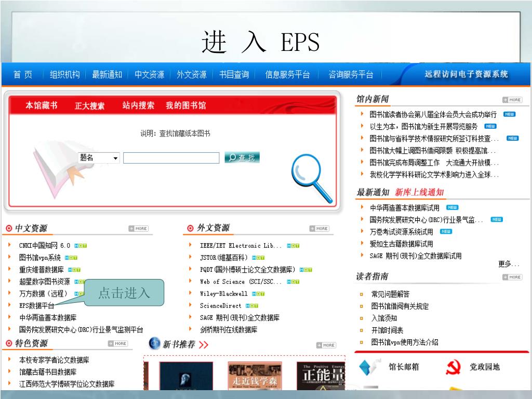This screenshot has width=532, height=399.
Task: Open the Wiley-Blackwell link
Action: [223, 294]
